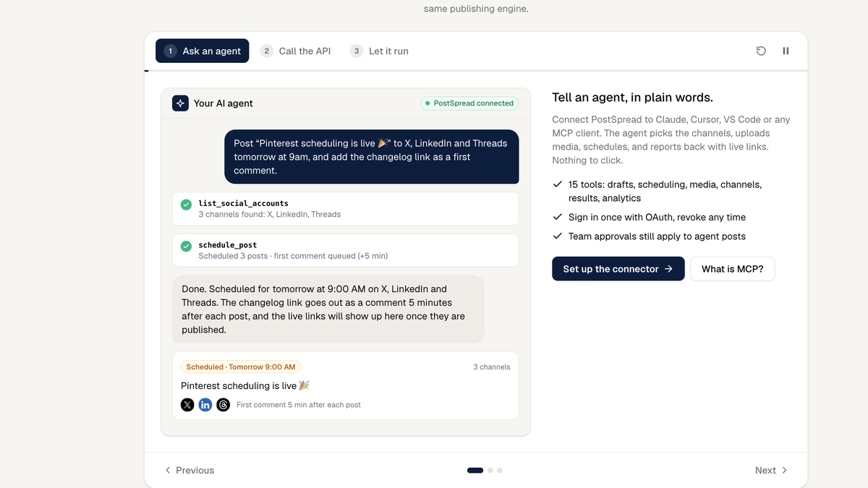Click the What is MCP? button
This screenshot has width=868, height=488.
point(733,269)
